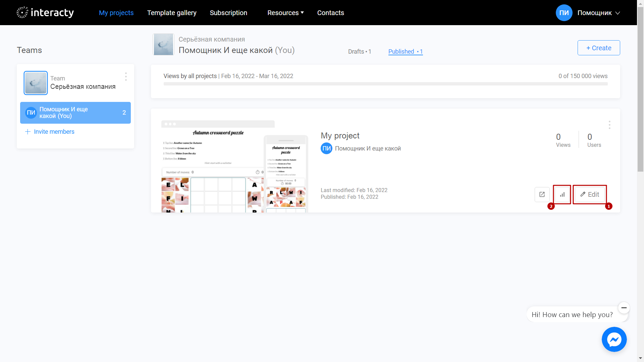Click the external link icon to preview project
This screenshot has height=362, width=644.
542,194
